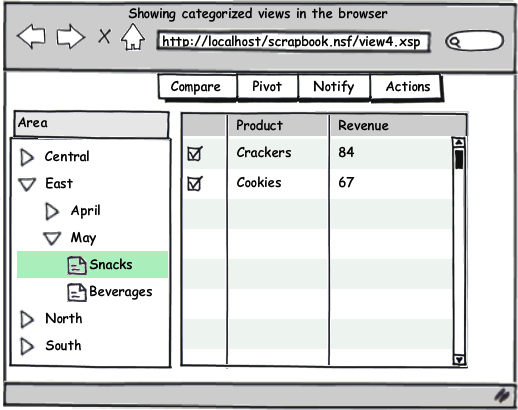
Task: Click the East label in tree
Action: tap(59, 183)
